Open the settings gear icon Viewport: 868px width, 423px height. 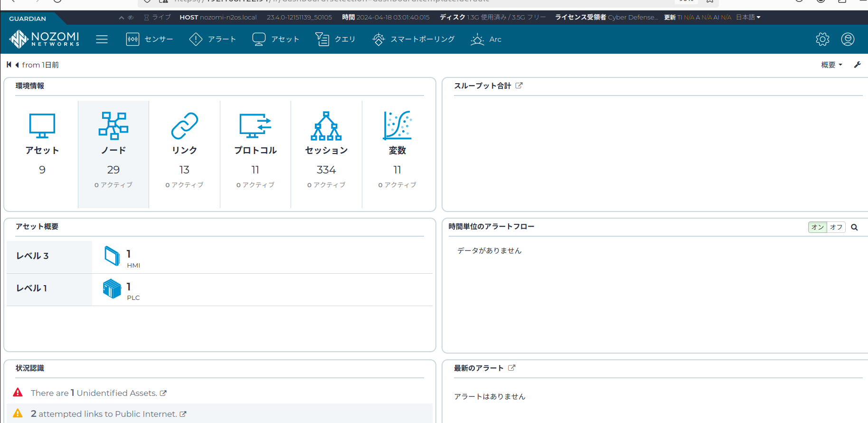822,39
